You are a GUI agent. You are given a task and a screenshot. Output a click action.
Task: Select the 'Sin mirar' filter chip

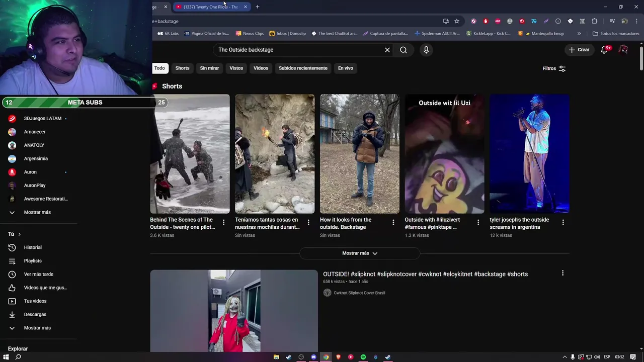[x=209, y=68]
